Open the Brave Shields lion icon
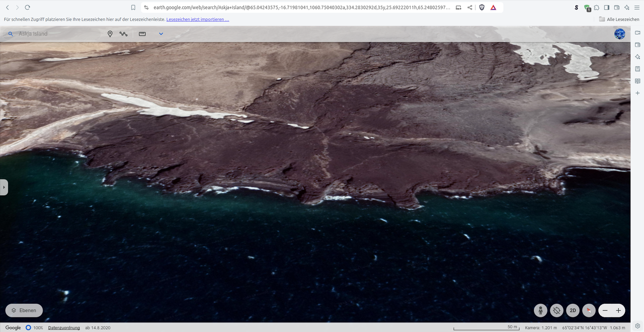 tap(481, 8)
